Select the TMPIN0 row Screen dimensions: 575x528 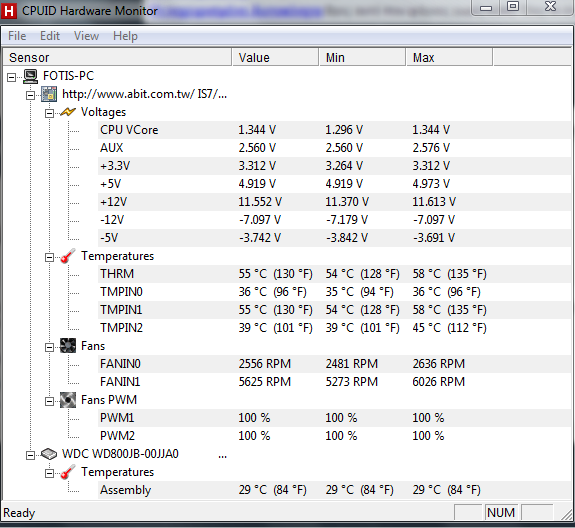coord(334,292)
